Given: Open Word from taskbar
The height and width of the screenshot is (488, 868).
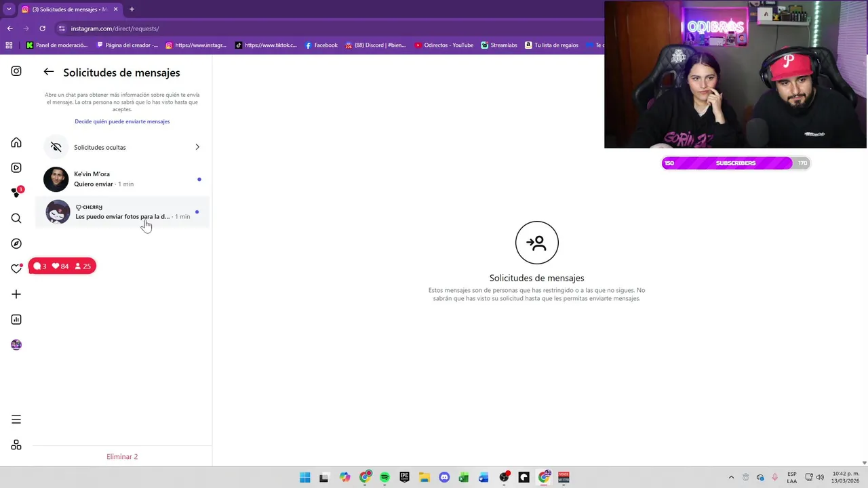Looking at the screenshot, I should coord(484,477).
